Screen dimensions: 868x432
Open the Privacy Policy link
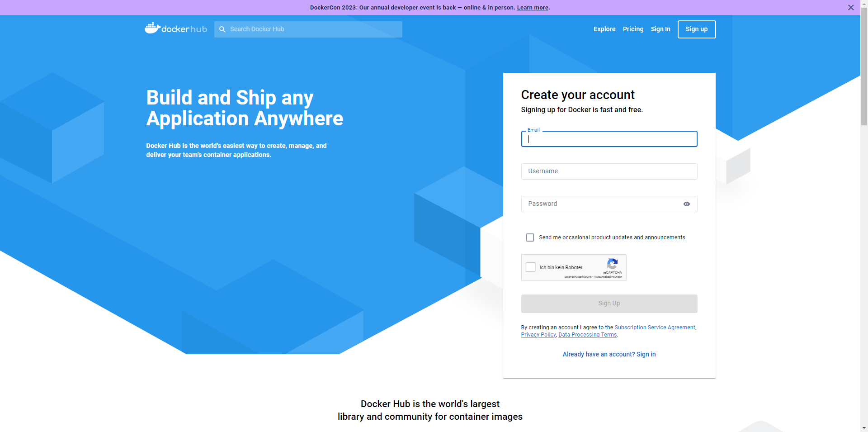[x=538, y=335]
